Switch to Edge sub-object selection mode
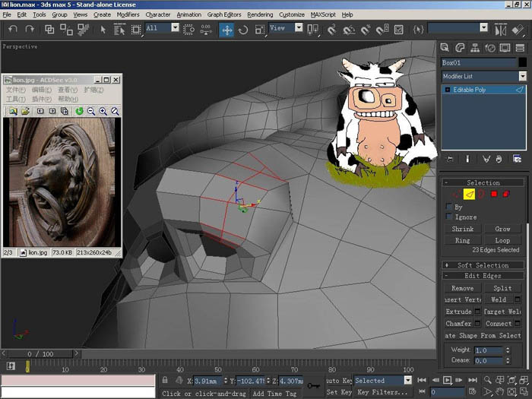The width and height of the screenshot is (532, 399). coord(469,194)
